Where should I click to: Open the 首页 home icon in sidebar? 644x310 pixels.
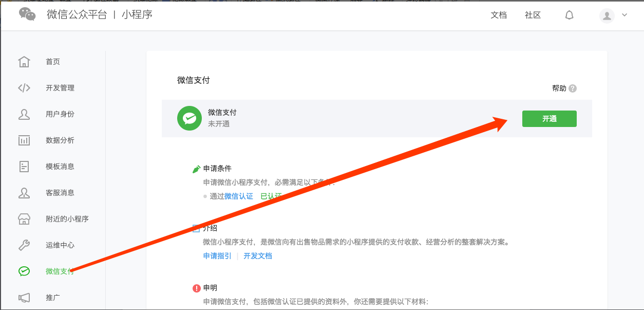(24, 62)
